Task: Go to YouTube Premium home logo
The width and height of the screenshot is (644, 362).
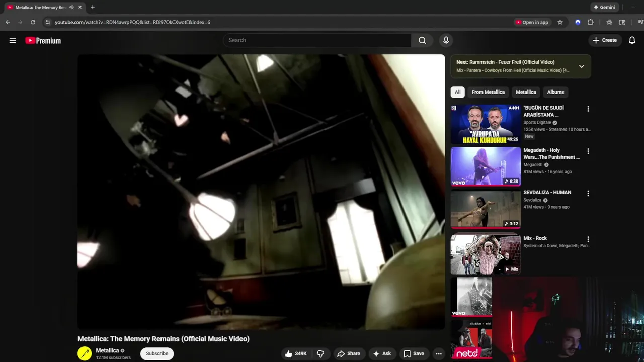Action: [43, 40]
